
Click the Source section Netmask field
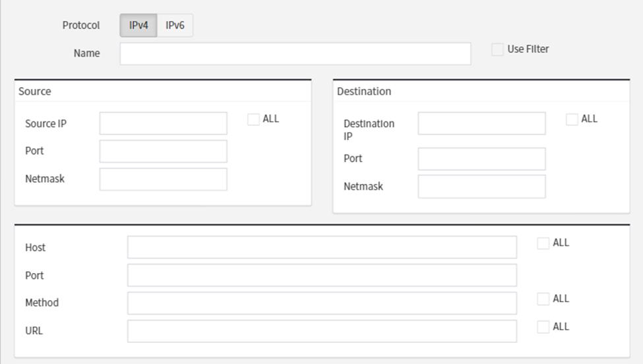tap(163, 179)
